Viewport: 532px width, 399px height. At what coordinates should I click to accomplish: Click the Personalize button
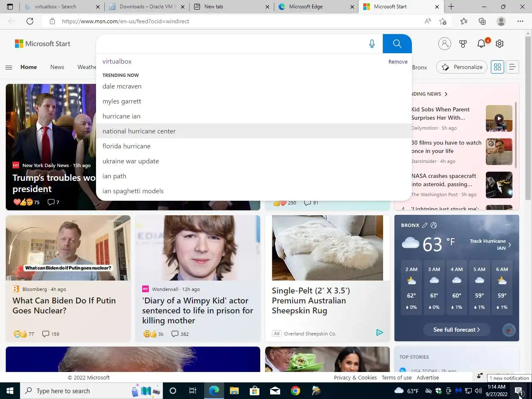[462, 67]
